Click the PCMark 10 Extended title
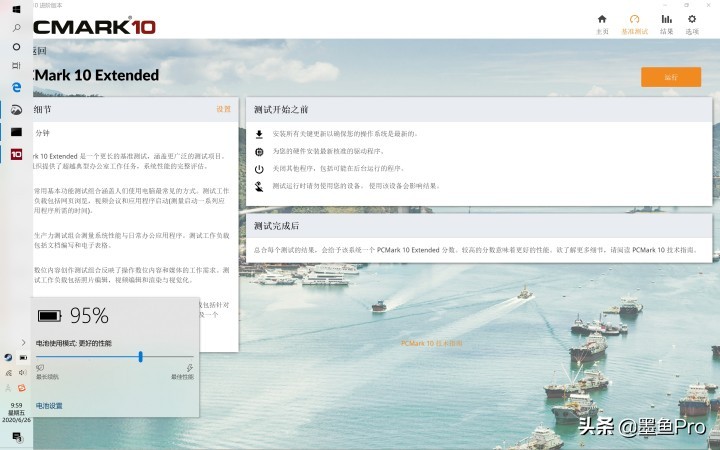The image size is (720, 450). [x=96, y=75]
